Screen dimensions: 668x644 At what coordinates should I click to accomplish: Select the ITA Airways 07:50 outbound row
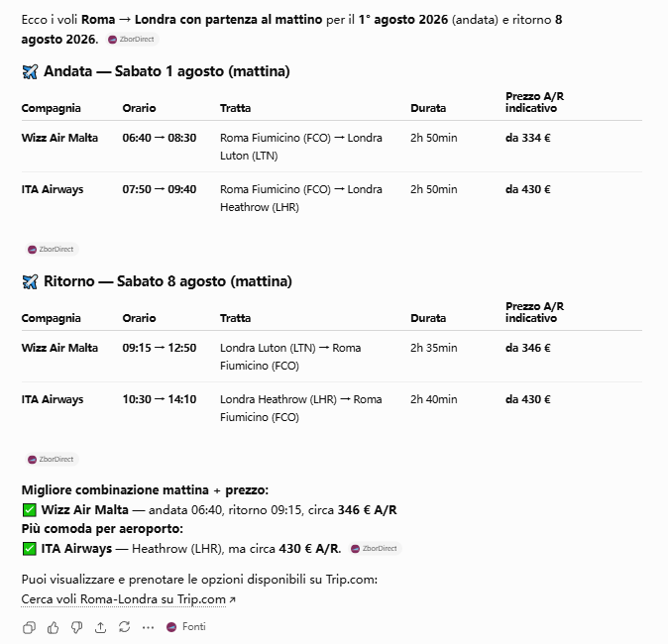click(331, 198)
